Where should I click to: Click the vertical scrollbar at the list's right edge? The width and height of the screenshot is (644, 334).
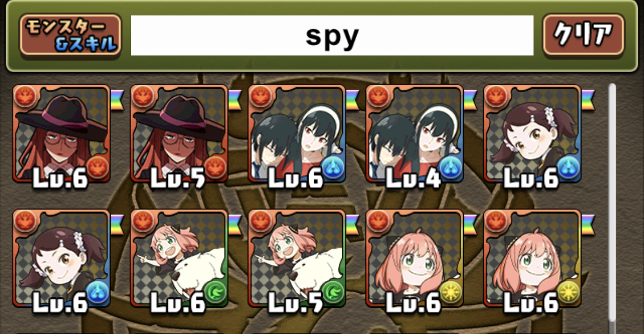(612, 203)
